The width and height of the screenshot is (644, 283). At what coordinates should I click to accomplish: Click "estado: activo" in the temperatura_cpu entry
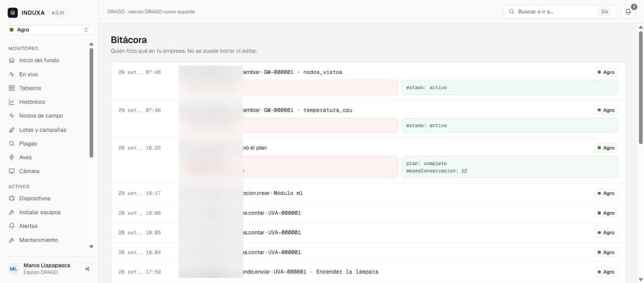426,126
